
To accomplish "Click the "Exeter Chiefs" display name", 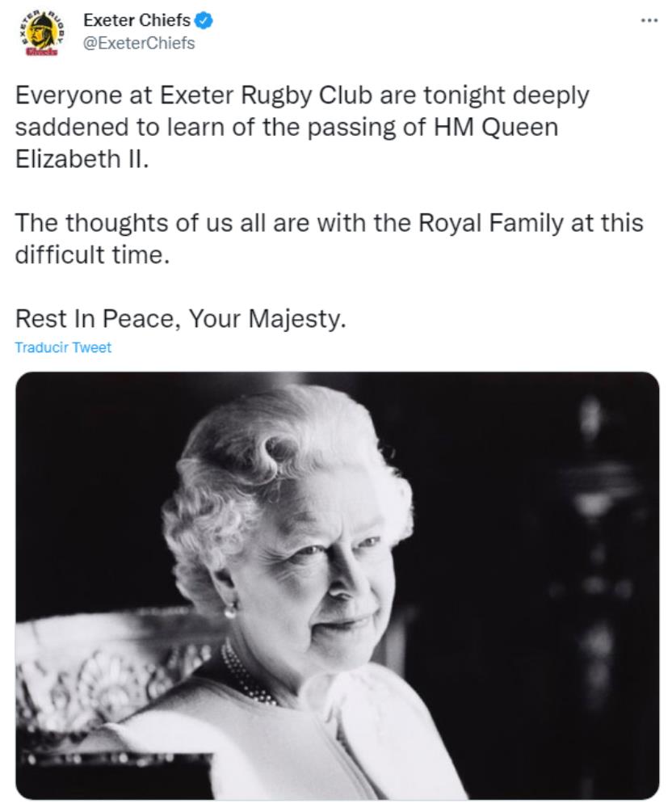I will tap(136, 20).
